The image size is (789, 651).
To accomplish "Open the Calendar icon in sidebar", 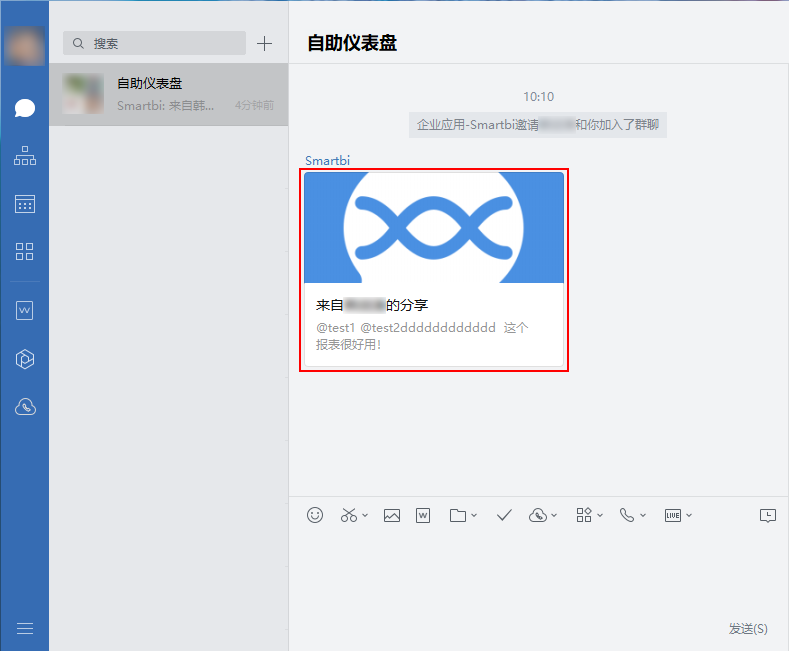I will pyautogui.click(x=25, y=204).
